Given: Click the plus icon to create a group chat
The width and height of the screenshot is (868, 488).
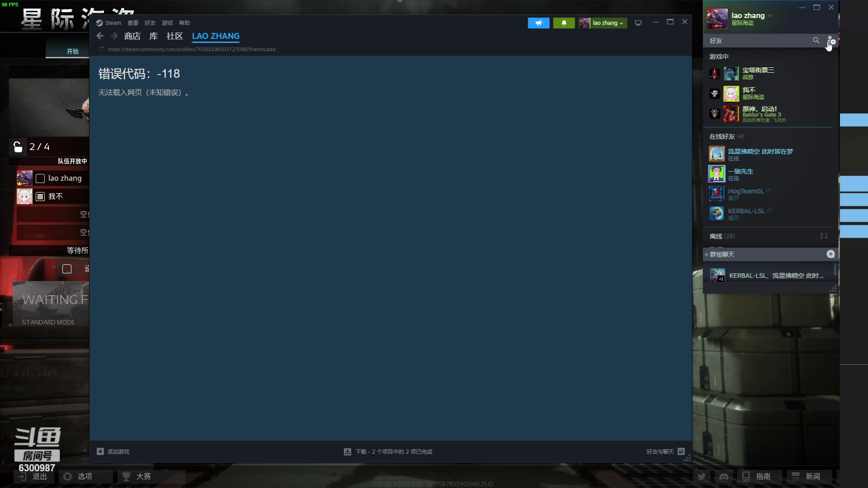Looking at the screenshot, I should (830, 254).
